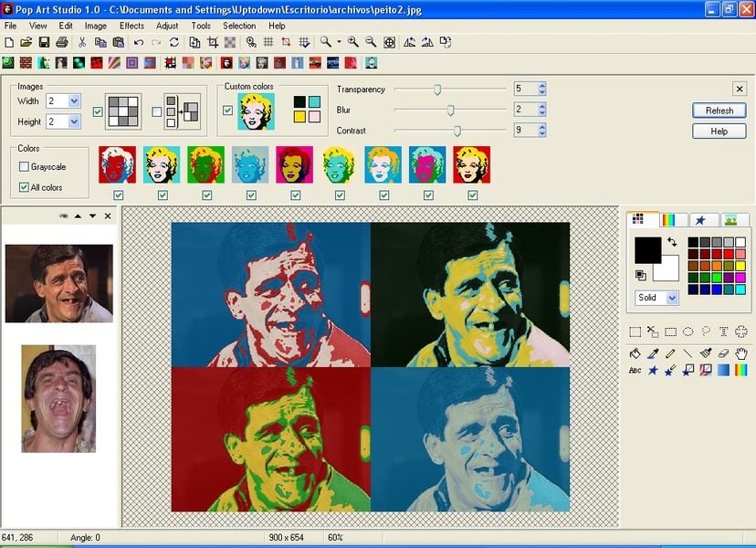Click the Save floppy disk icon
This screenshot has height=548, width=756.
coord(42,42)
